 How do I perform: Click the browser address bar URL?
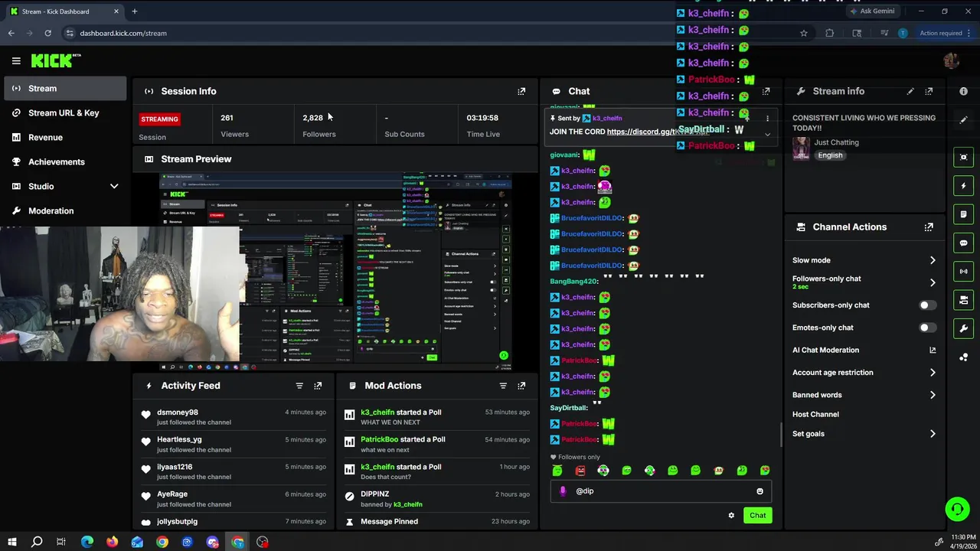point(123,33)
